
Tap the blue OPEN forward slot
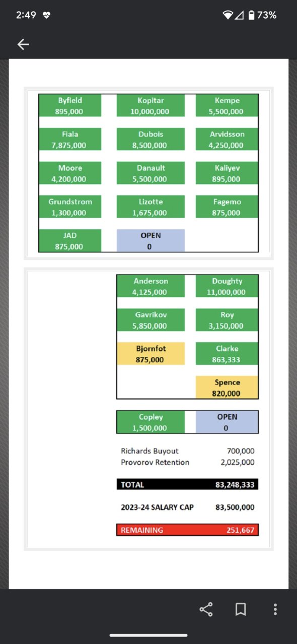(x=151, y=240)
